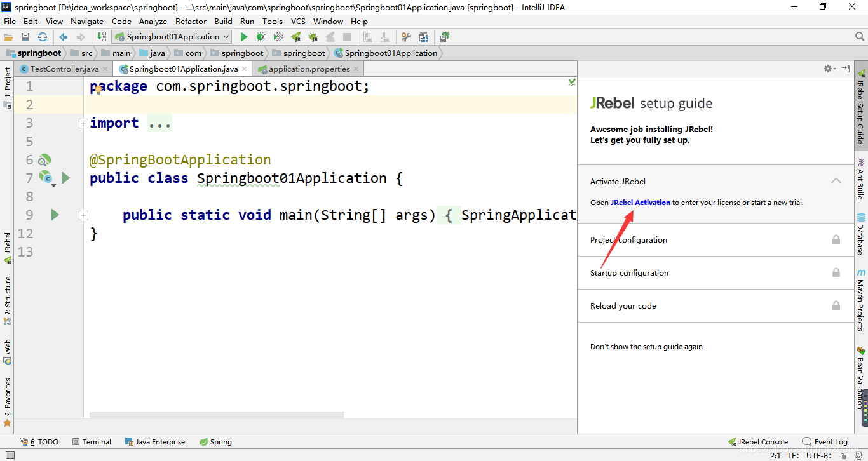868x461 pixels.
Task: Click the Springboot01Application breadcrumb
Action: point(386,53)
